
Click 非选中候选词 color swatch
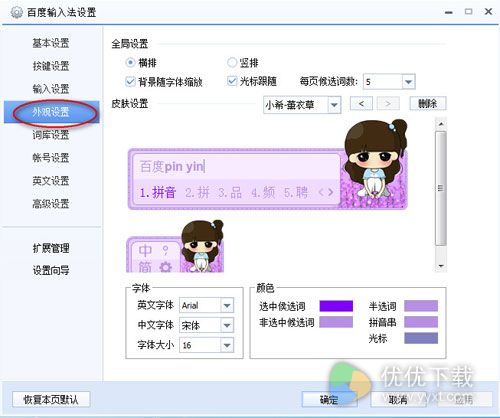click(336, 322)
